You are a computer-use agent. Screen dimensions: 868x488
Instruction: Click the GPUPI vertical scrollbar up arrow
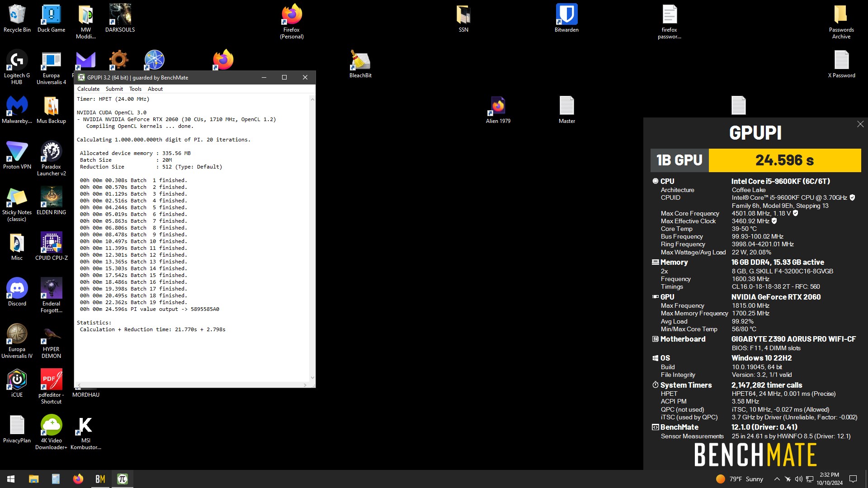pyautogui.click(x=312, y=99)
